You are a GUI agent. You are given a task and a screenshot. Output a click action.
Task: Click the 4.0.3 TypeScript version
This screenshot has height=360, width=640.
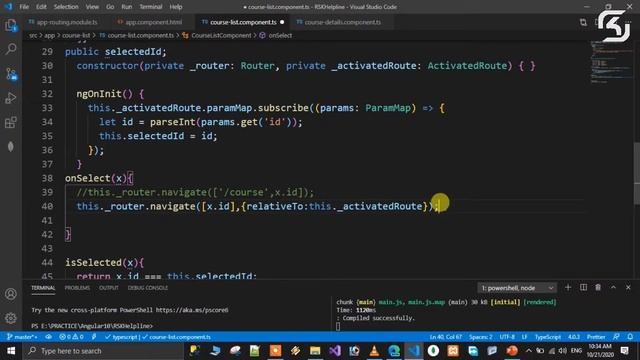point(574,337)
